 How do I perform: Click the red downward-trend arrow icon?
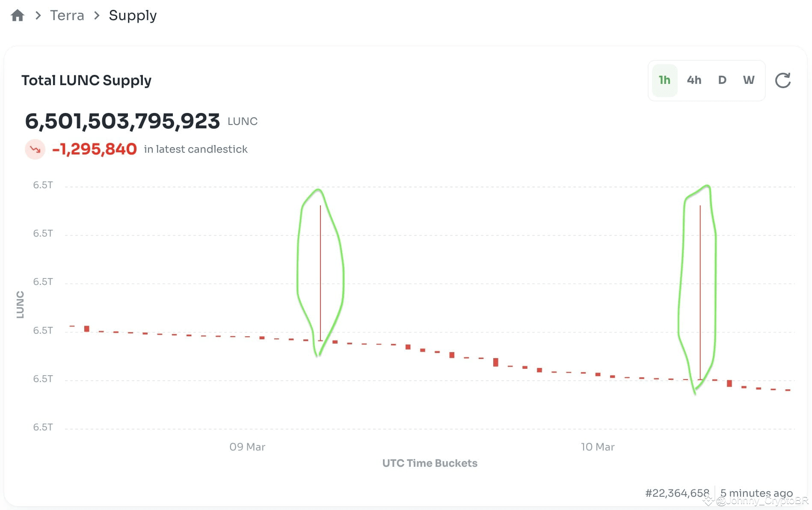click(x=35, y=149)
